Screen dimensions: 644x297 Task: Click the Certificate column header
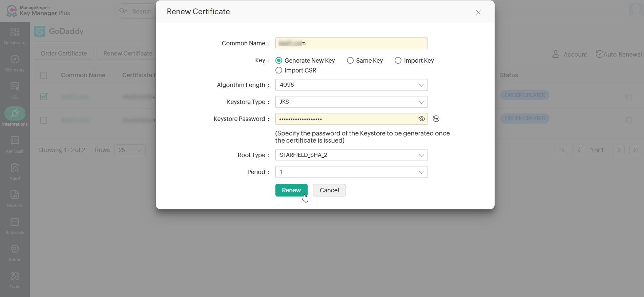[x=139, y=75]
